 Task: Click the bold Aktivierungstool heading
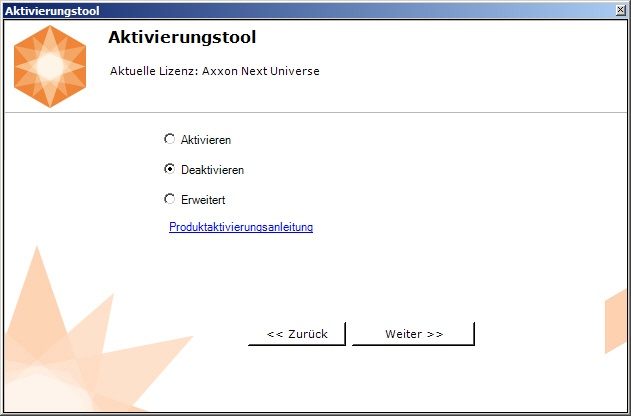[182, 38]
